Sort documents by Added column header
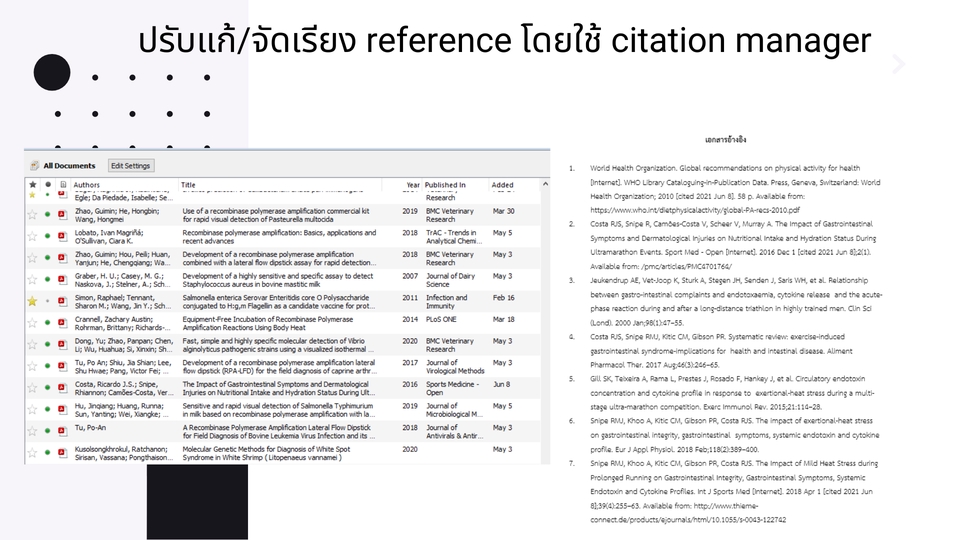960x540 pixels. [x=503, y=184]
